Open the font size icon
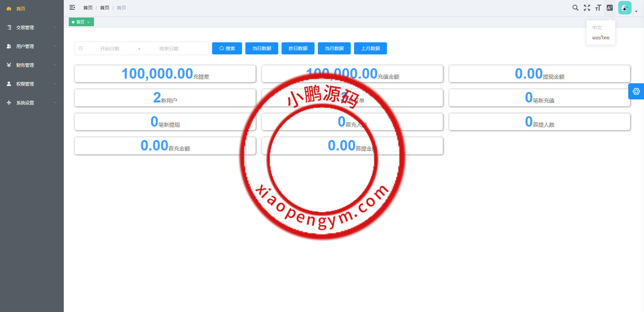644x312 pixels. pos(598,8)
